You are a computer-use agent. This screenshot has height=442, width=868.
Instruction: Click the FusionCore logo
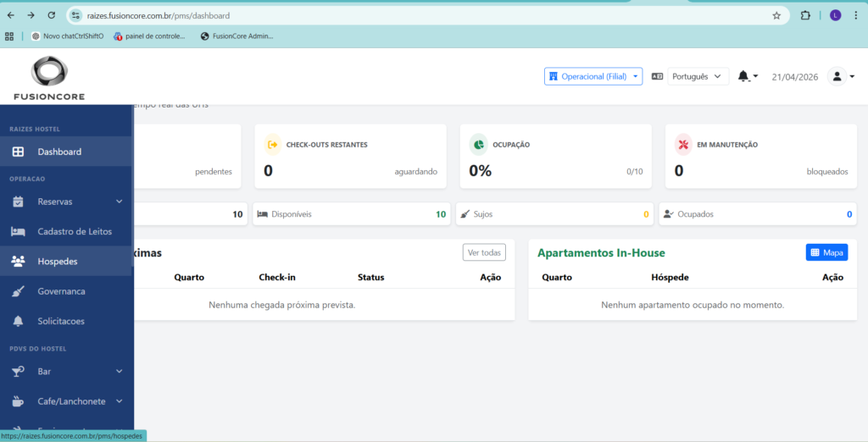[x=49, y=78]
